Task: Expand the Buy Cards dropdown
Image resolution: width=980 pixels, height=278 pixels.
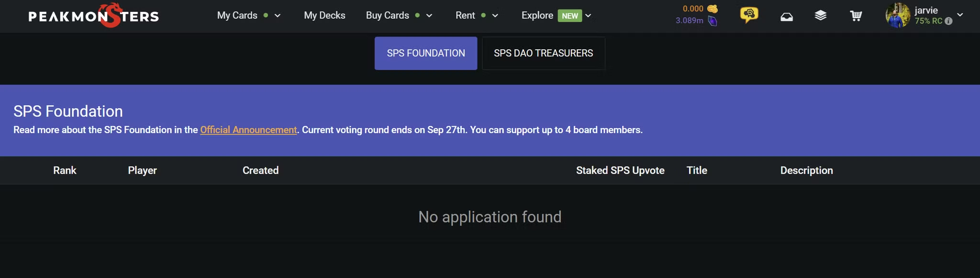Action: pyautogui.click(x=429, y=16)
